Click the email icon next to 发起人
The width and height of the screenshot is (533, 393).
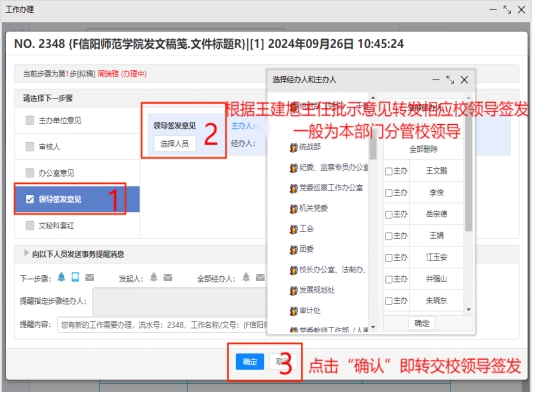pyautogui.click(x=168, y=277)
